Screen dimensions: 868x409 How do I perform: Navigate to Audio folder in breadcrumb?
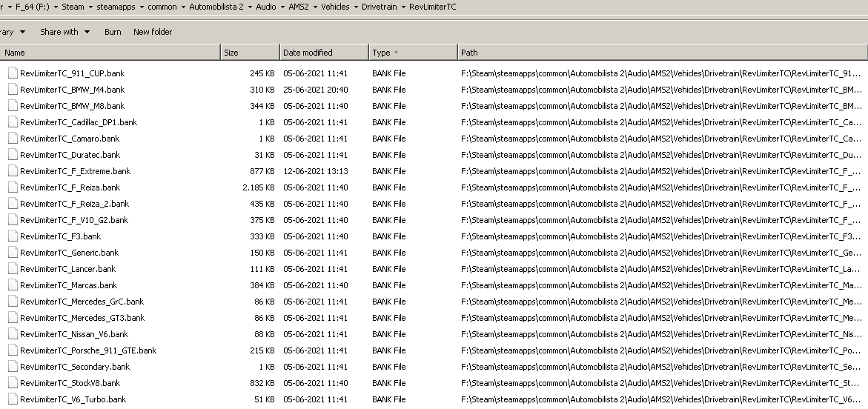[266, 7]
